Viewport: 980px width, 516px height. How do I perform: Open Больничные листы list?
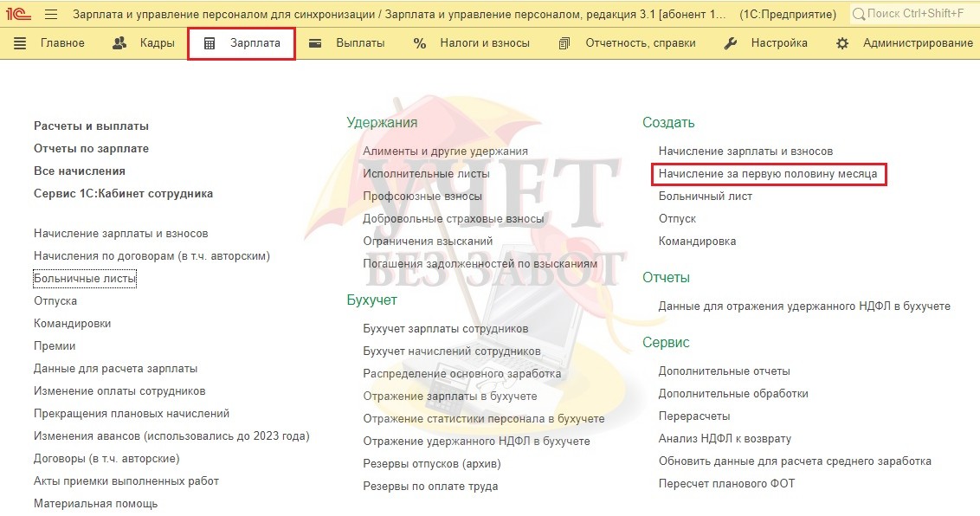click(x=84, y=279)
